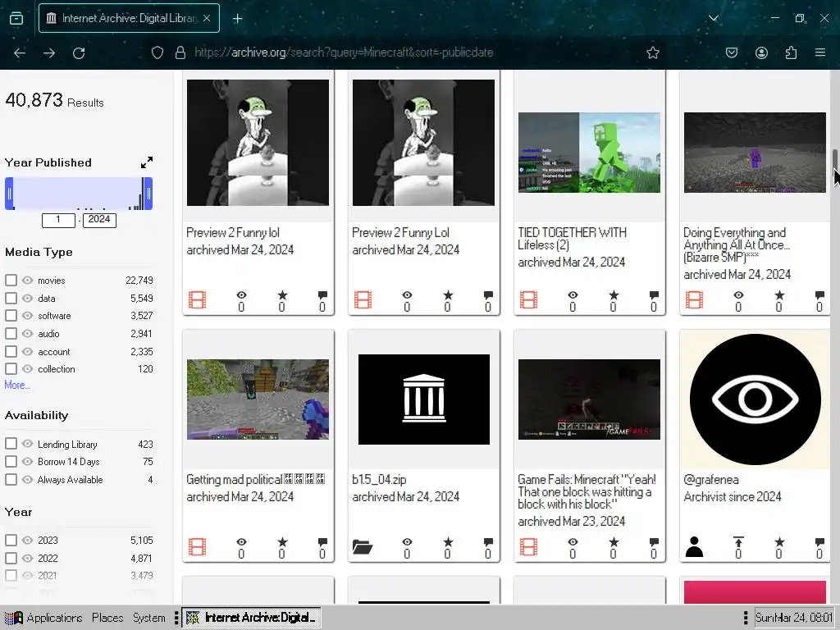Edit the end year field showing 2024

coord(99,220)
